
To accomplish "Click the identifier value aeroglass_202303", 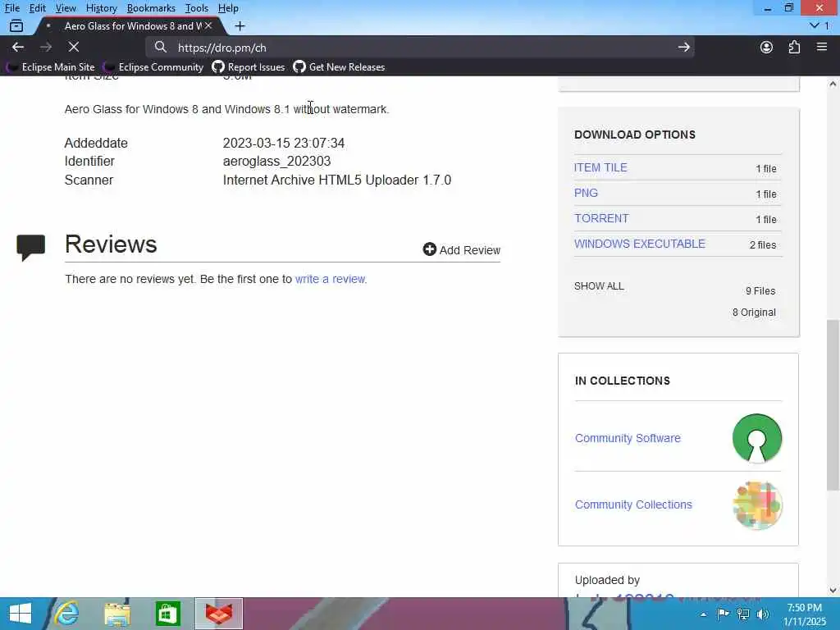I will coord(276,162).
